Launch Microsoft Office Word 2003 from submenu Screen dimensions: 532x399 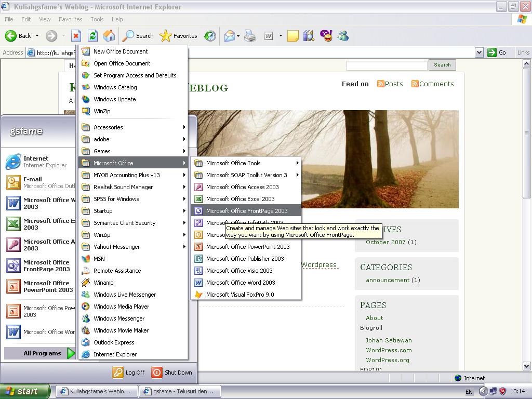pos(246,282)
